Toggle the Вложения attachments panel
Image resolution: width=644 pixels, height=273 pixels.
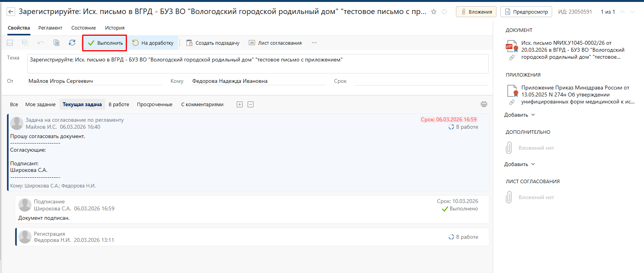476,12
